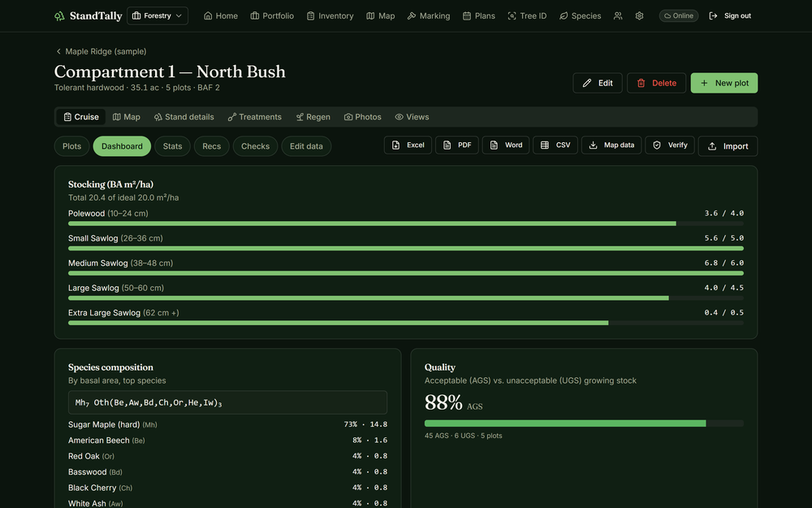The height and width of the screenshot is (508, 812).
Task: Click the Medium Sawlog stocking bar
Action: click(406, 273)
